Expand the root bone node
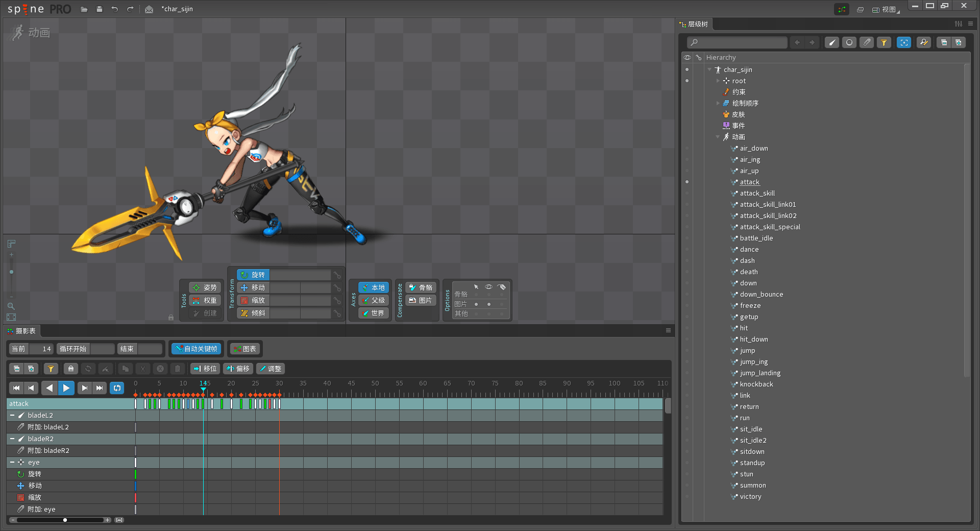Screen dimensions: 980x531 tap(718, 81)
